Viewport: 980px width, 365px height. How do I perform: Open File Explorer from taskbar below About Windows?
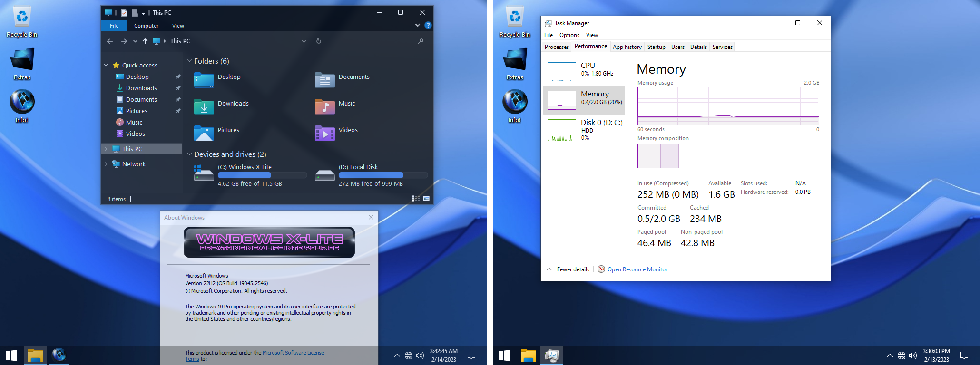[36, 355]
